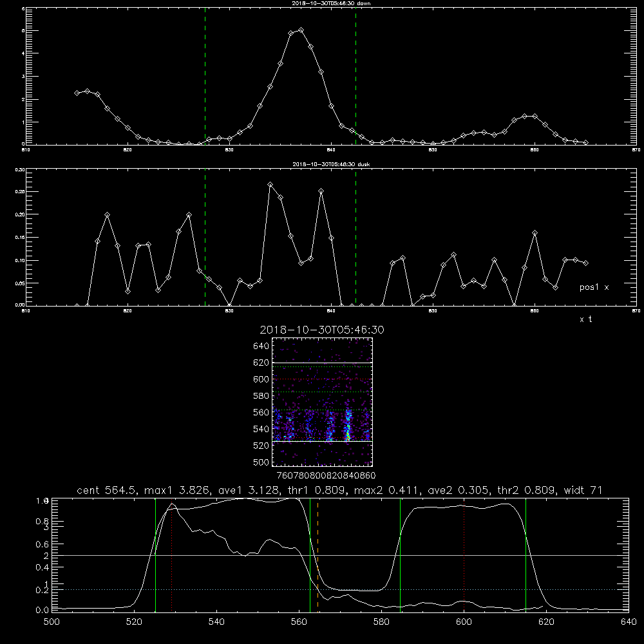Click the '540' x-axis label of bottom plot

pyautogui.click(x=216, y=622)
